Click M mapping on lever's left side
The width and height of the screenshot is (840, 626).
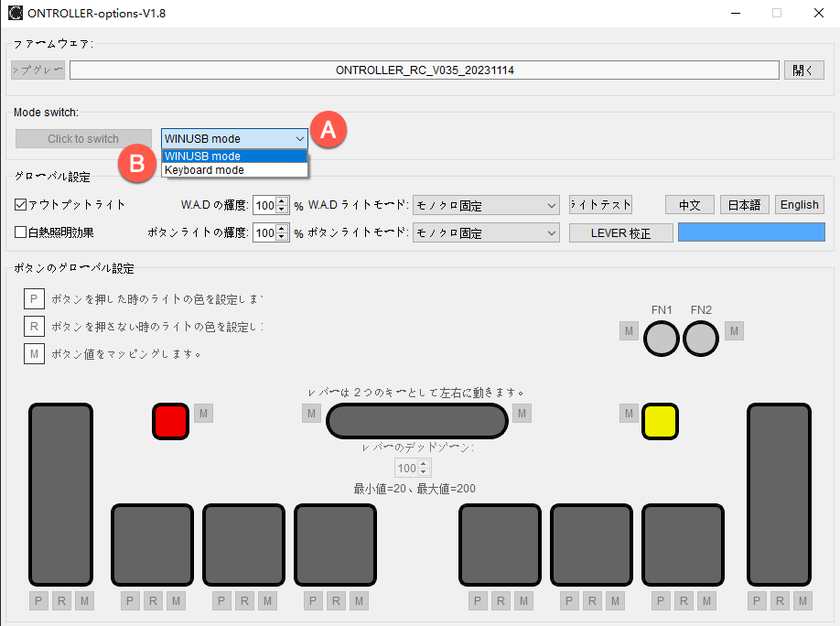pos(311,414)
